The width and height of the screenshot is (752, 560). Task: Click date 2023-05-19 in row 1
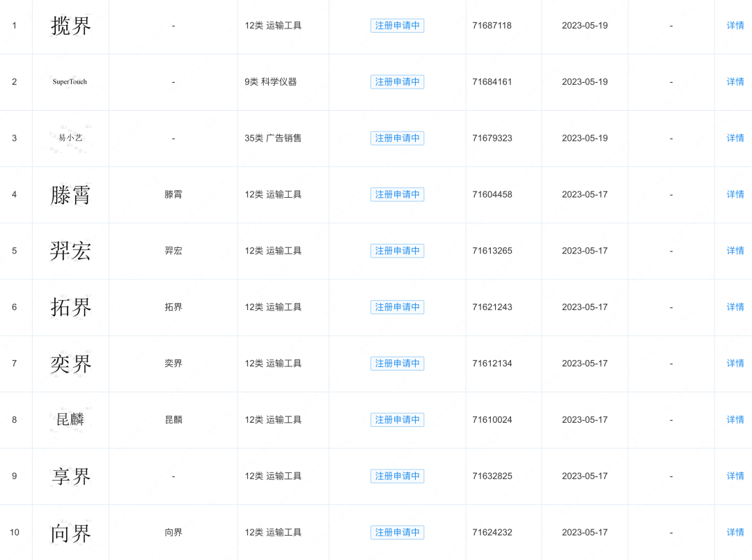click(x=585, y=26)
